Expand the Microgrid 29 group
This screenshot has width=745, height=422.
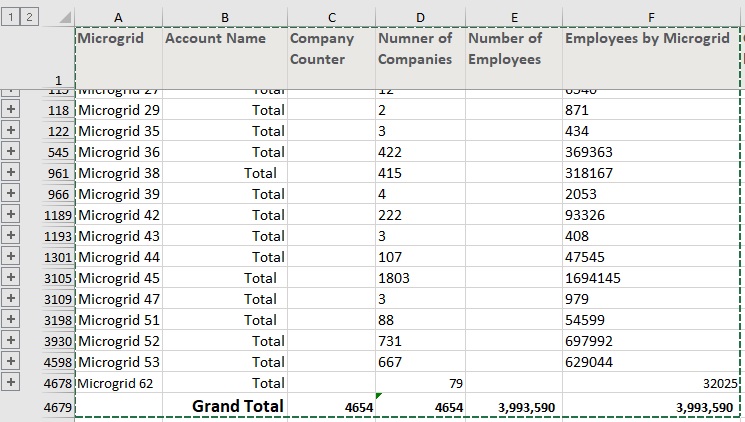point(10,109)
